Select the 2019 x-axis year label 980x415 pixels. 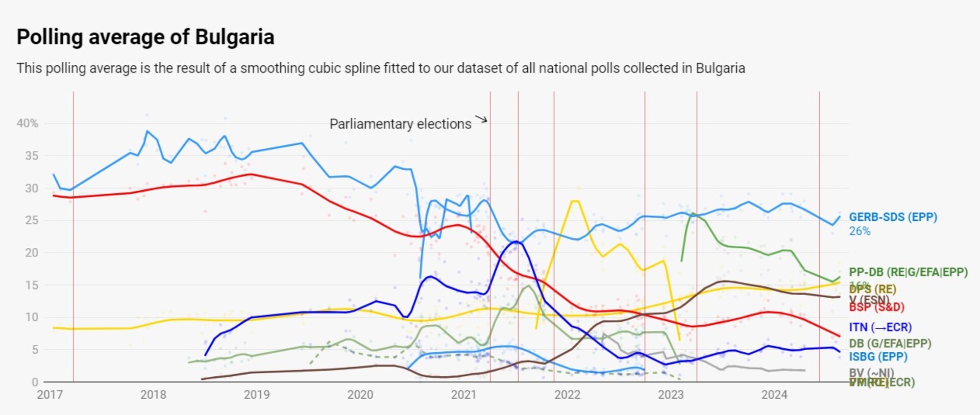coord(256,395)
